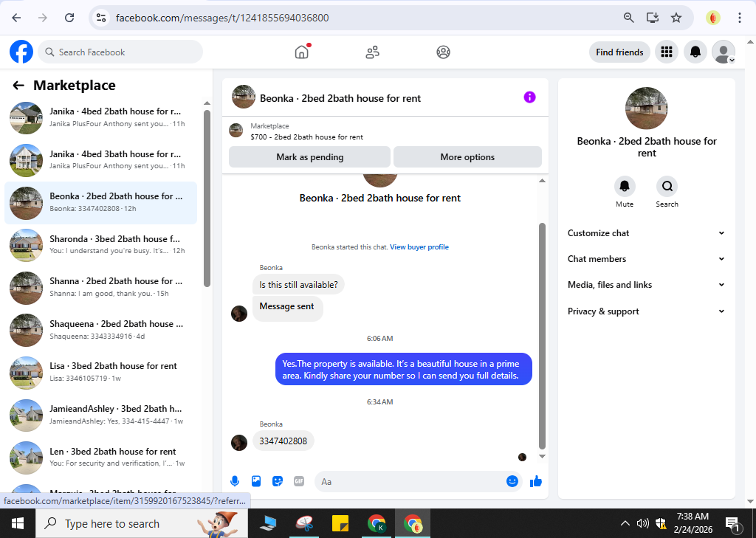Click the conversation list scrollbar

click(207, 198)
